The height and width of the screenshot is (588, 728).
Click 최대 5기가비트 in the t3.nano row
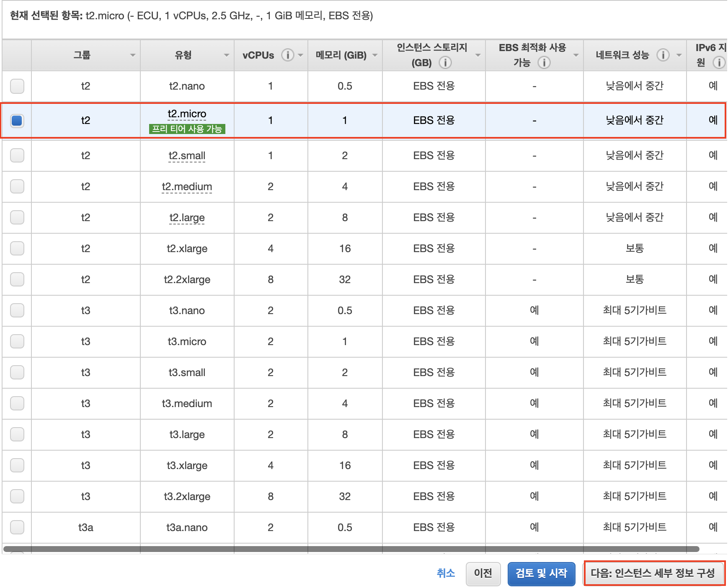click(635, 310)
